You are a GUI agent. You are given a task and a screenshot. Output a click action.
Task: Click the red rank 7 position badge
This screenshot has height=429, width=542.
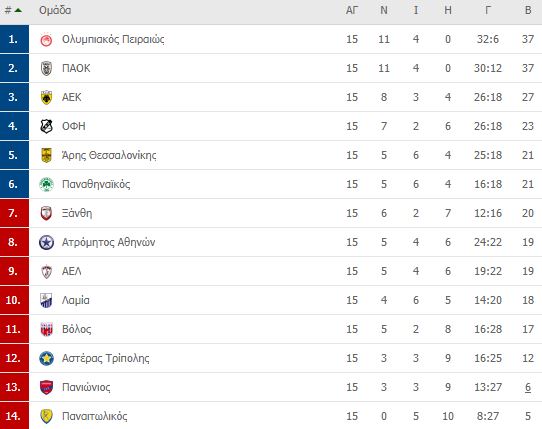(14, 213)
